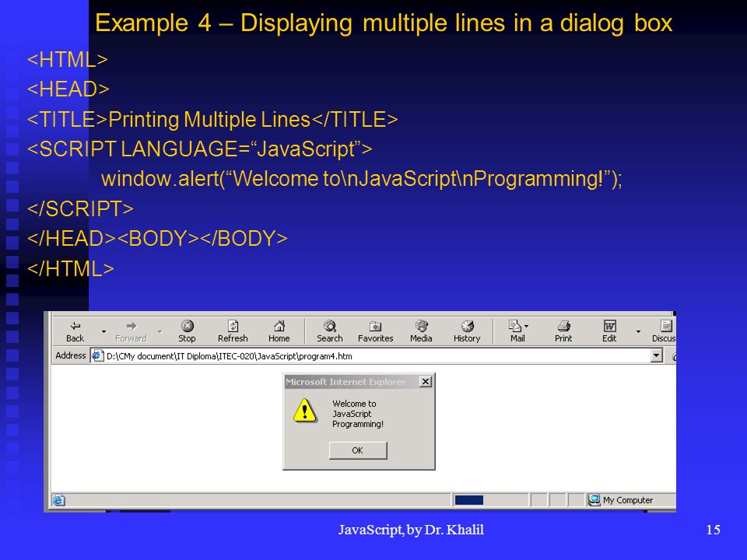
Task: Click the Microsoft Internet Explorer dialog title
Action: [x=345, y=382]
